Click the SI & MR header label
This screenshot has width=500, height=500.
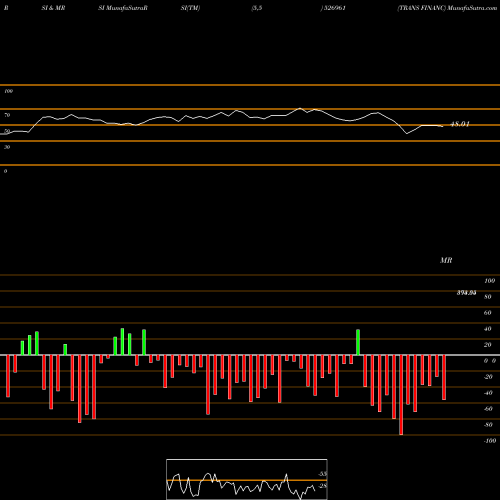click(53, 8)
